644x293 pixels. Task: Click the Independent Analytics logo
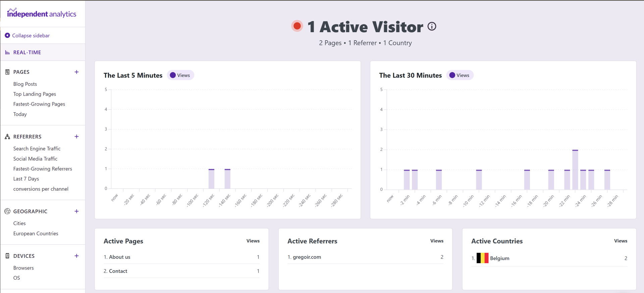(x=42, y=13)
